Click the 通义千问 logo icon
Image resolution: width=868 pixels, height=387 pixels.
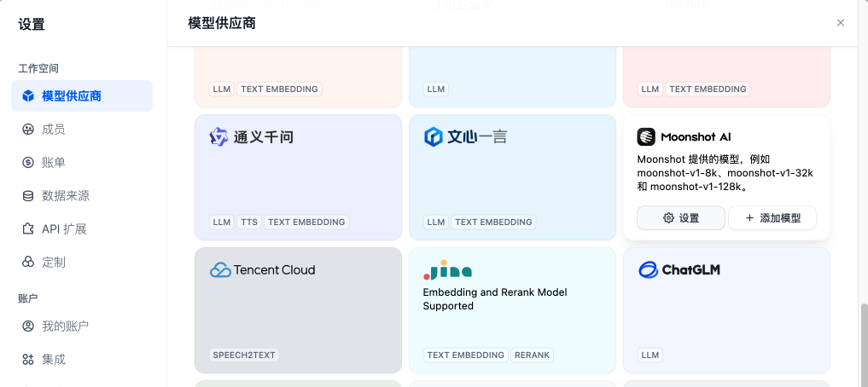[218, 136]
